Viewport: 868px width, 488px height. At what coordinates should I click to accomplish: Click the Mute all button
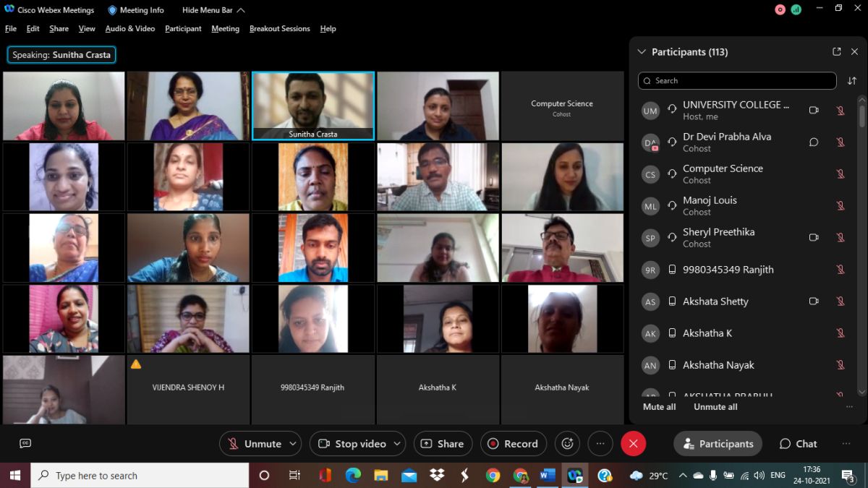coord(659,407)
